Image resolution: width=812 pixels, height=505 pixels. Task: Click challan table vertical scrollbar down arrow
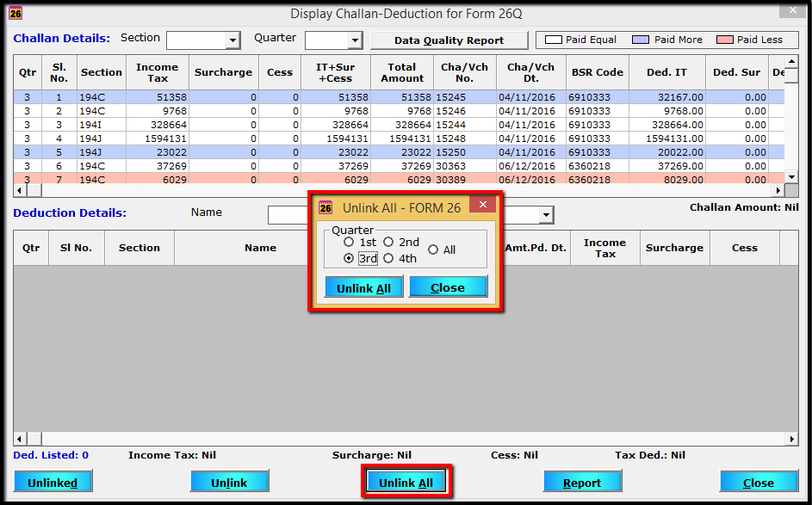[791, 176]
